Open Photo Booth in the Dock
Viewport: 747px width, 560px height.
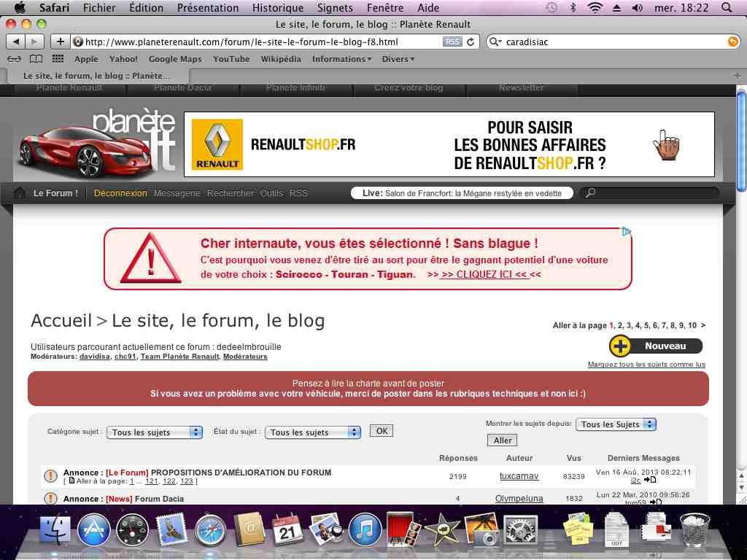[403, 529]
